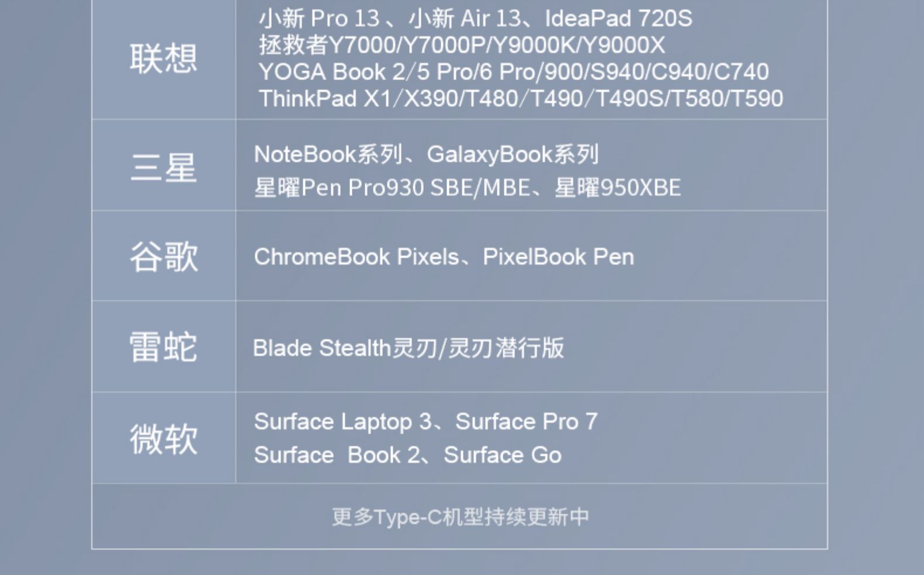
Task: Select the YOGA Book model line
Action: click(513, 72)
